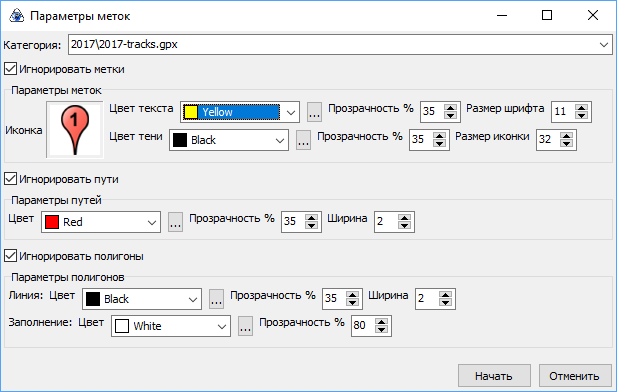Open custom color picker for text color

coord(314,112)
